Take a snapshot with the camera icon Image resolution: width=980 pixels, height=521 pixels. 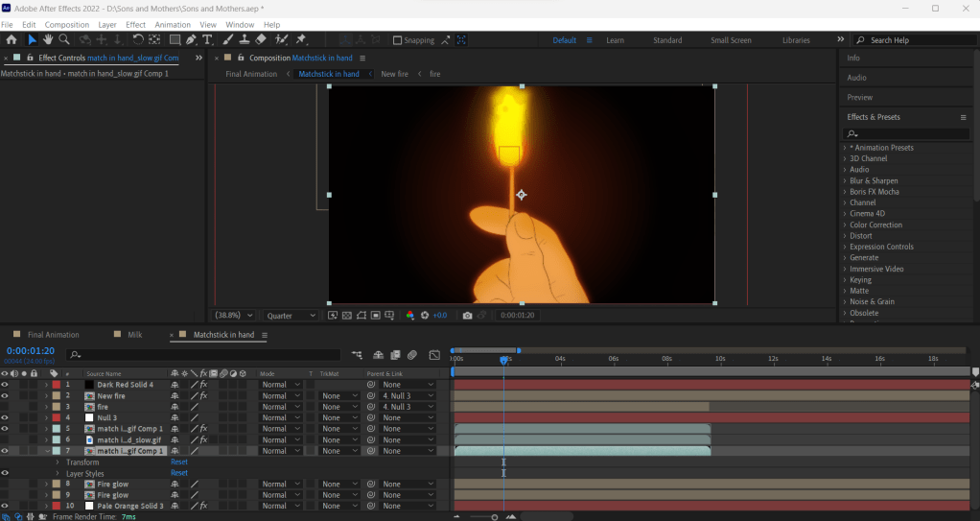(467, 315)
